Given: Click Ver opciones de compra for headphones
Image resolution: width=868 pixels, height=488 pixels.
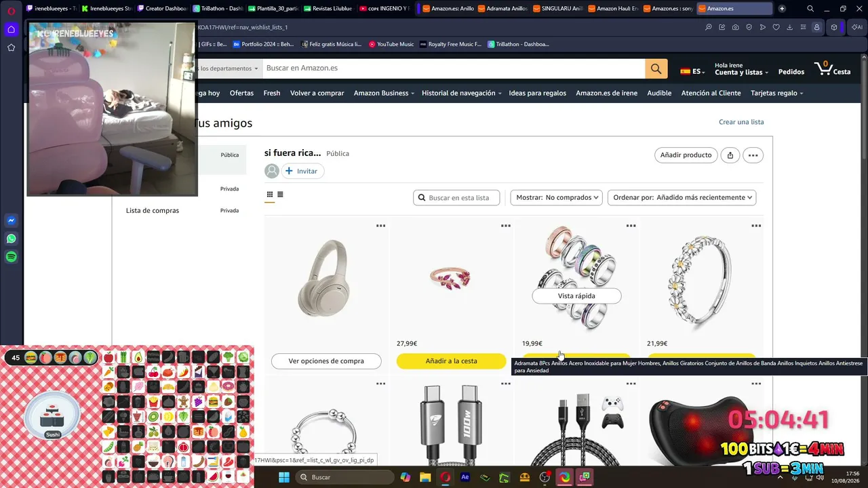Looking at the screenshot, I should 326,361.
